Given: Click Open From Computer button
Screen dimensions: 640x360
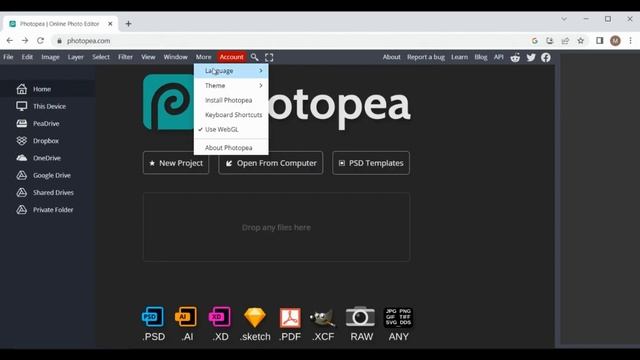Looking at the screenshot, I should [x=271, y=163].
